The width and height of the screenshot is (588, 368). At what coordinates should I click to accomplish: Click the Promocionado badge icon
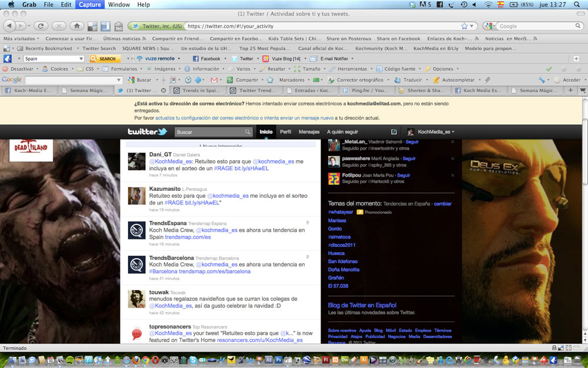click(360, 212)
